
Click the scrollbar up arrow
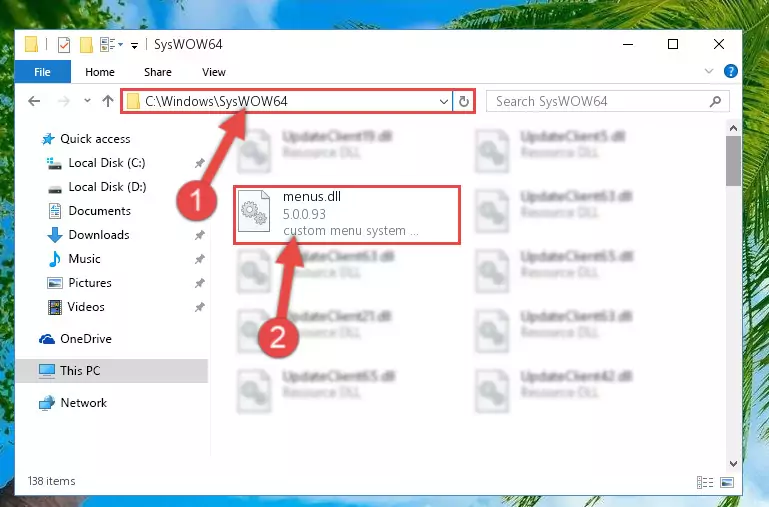point(733,128)
